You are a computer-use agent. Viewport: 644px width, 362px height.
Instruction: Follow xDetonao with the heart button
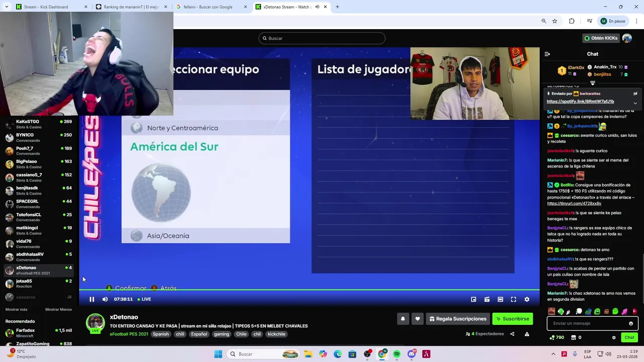coord(418,319)
